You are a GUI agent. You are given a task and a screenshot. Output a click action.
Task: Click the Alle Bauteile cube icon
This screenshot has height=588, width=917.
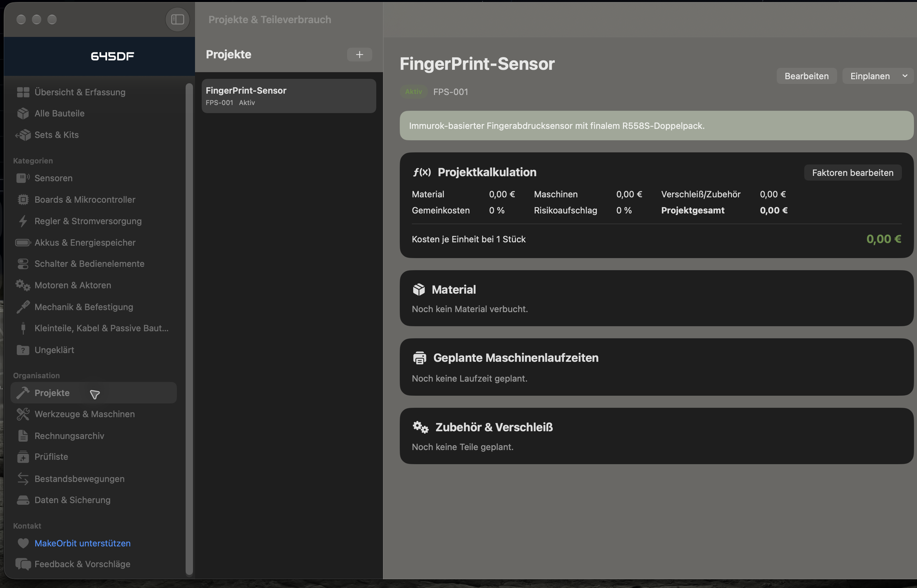coord(23,113)
